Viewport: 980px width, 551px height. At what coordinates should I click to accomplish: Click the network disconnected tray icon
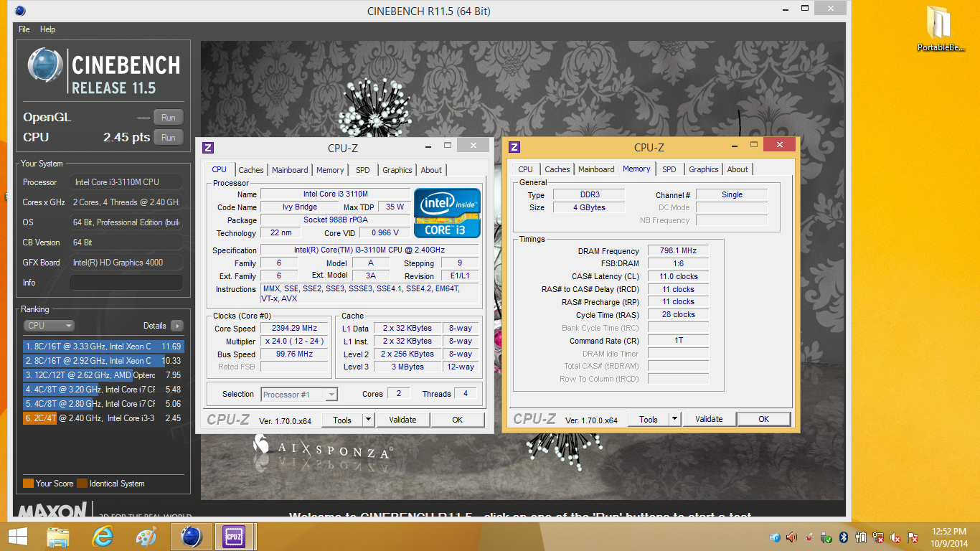coord(878,537)
